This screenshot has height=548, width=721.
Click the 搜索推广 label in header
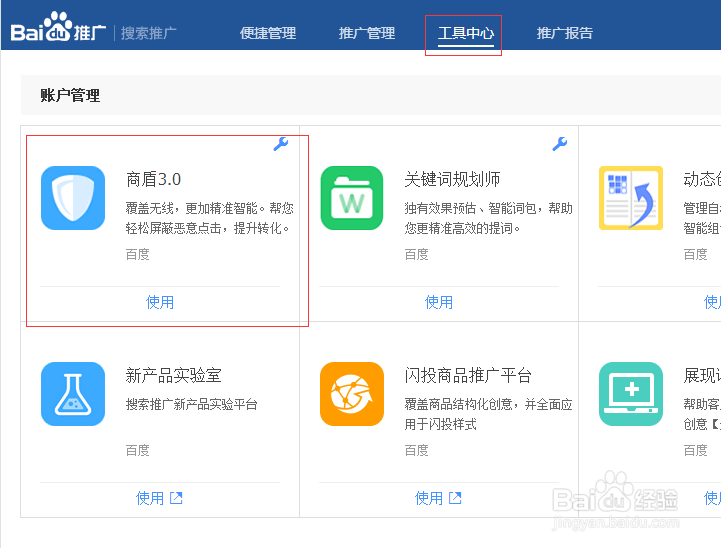tap(149, 33)
